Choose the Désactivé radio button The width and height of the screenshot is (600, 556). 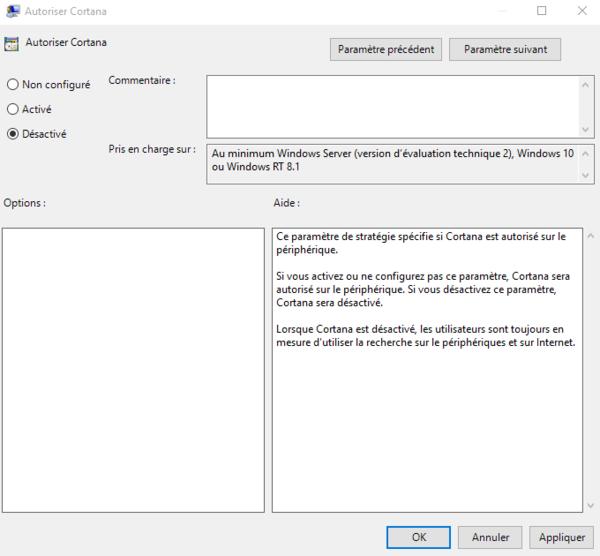point(13,134)
